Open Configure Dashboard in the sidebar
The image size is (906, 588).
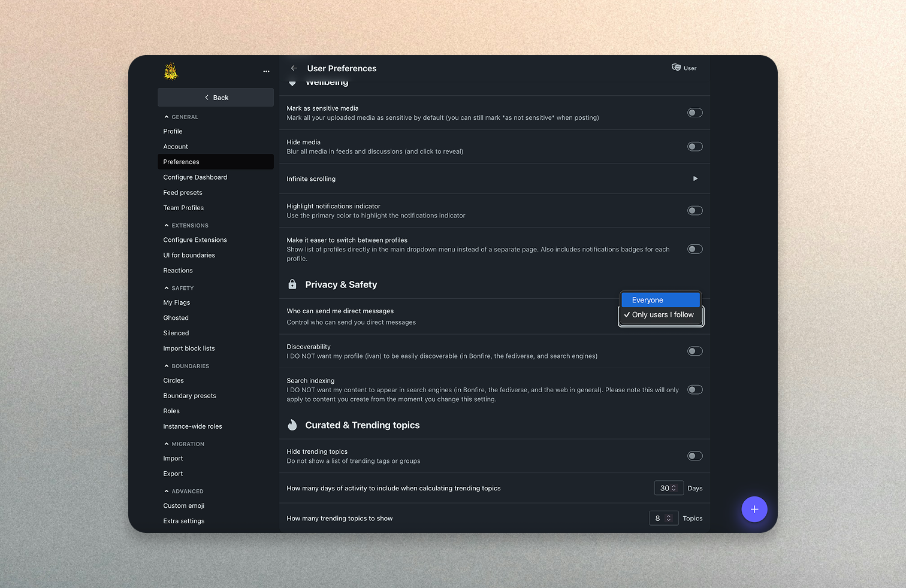coord(195,177)
